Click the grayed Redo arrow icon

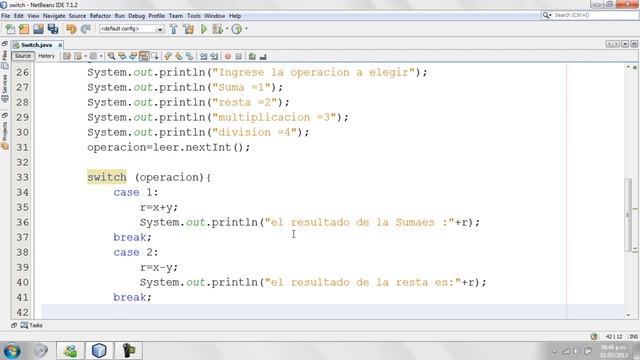click(86, 29)
